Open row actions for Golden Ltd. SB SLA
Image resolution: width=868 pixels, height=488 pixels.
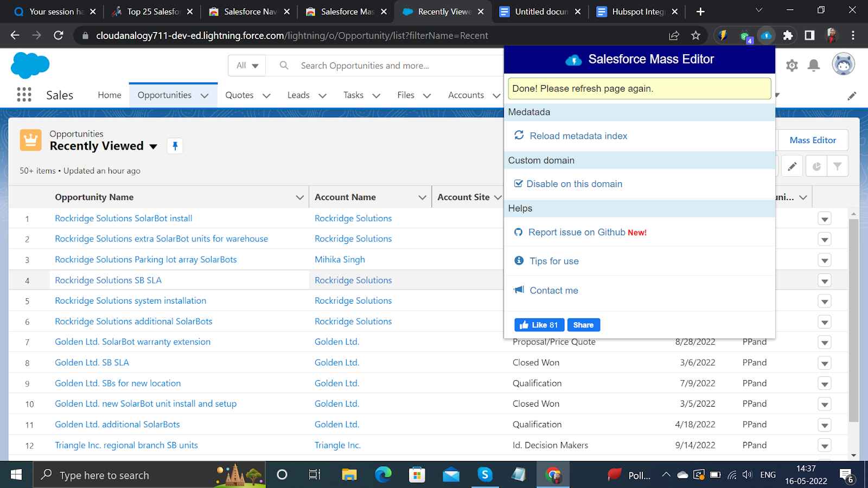(x=825, y=362)
